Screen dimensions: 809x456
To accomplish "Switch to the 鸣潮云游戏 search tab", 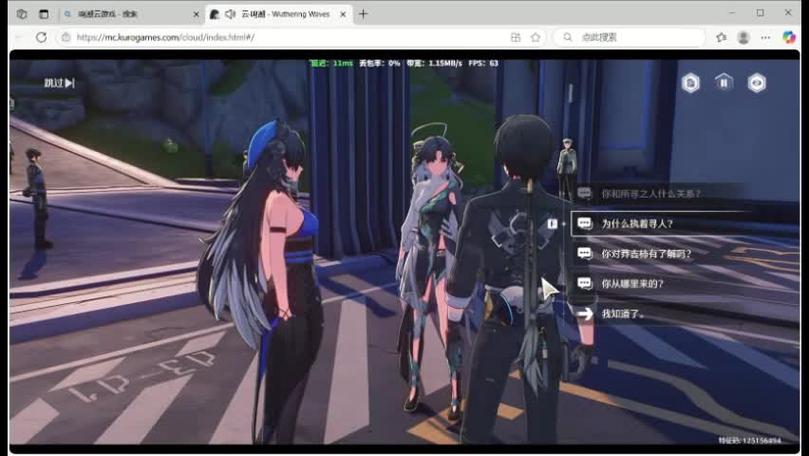I will (130, 14).
